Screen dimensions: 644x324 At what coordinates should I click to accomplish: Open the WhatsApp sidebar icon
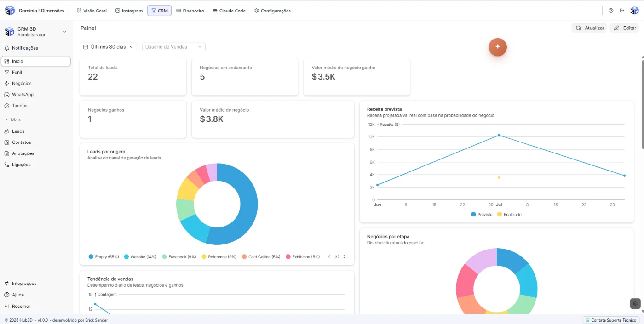point(7,95)
